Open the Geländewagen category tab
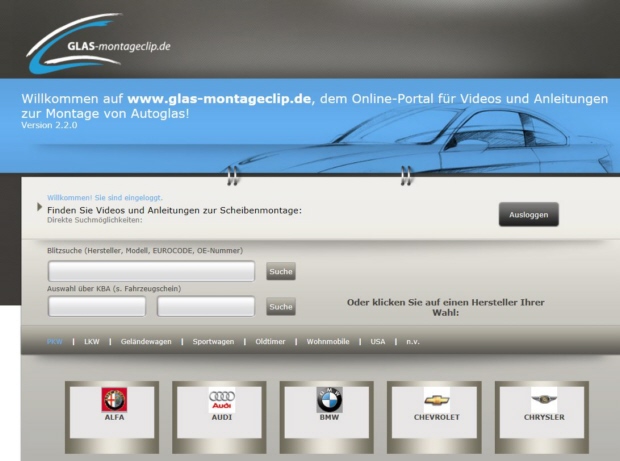 (x=146, y=342)
